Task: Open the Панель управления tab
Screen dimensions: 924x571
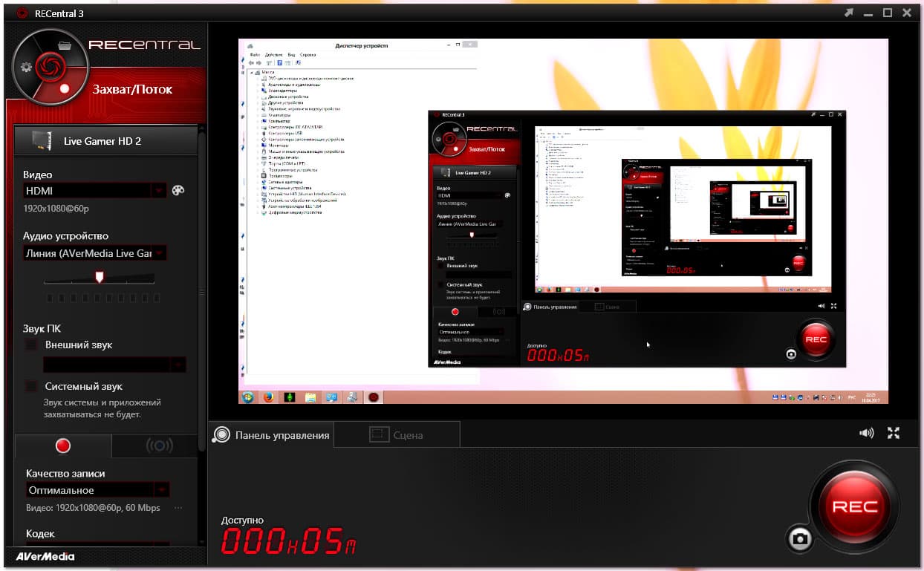Action: [x=271, y=435]
